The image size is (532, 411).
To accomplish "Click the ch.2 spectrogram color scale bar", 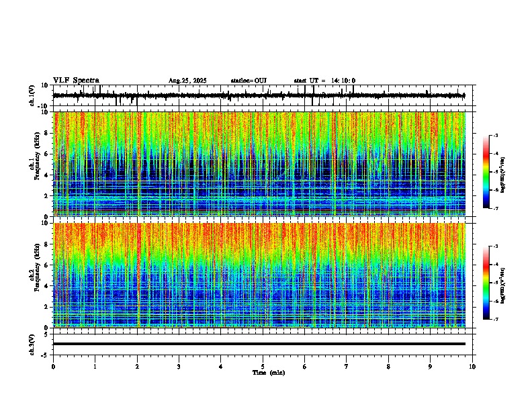I will 486,283.
